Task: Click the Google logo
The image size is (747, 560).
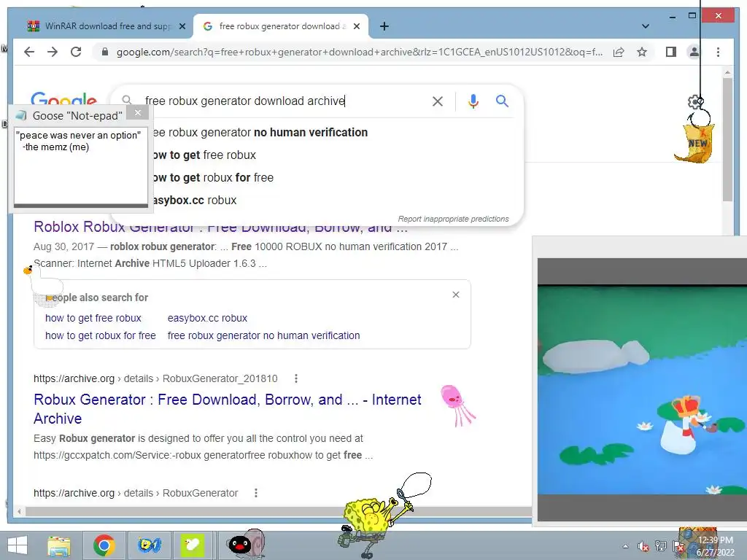Action: click(64, 99)
